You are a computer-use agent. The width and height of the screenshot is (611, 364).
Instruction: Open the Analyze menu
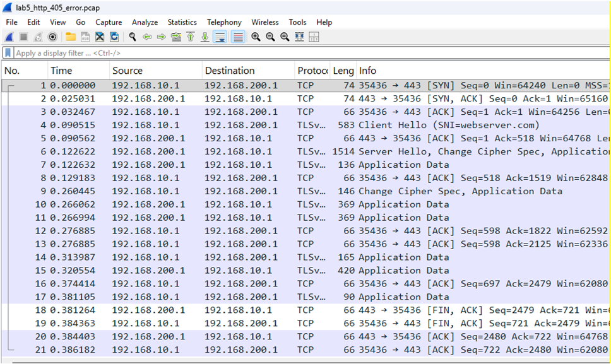coord(145,22)
